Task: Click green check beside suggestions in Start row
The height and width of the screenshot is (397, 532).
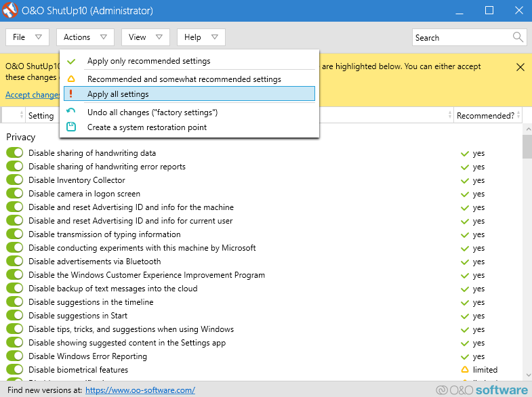Action: click(465, 316)
